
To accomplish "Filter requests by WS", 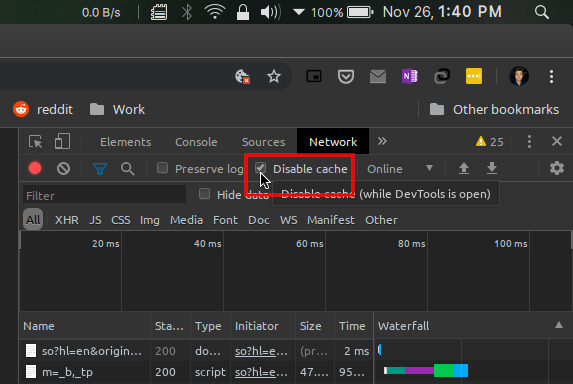I will 288,220.
